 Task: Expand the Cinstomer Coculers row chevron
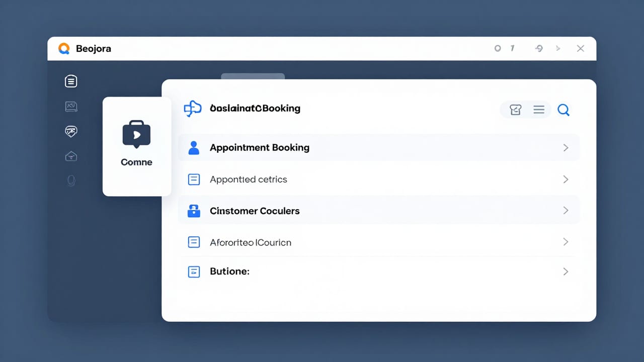pos(566,211)
